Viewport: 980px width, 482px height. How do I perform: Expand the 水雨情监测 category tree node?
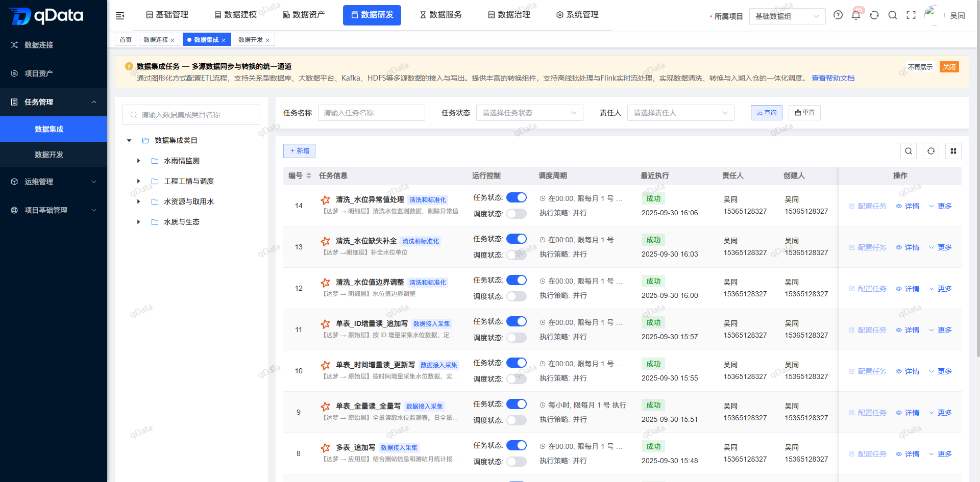tap(138, 161)
